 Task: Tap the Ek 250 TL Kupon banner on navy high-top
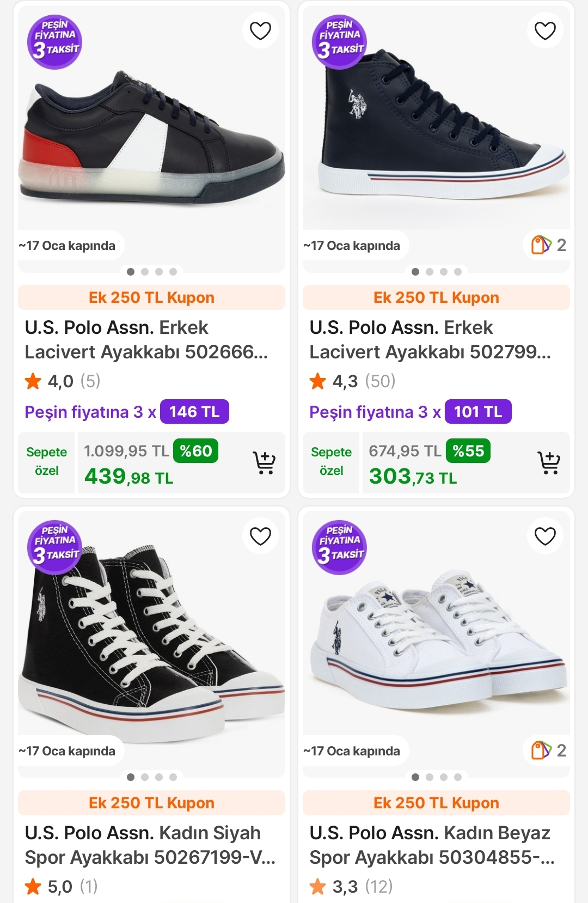point(436,297)
